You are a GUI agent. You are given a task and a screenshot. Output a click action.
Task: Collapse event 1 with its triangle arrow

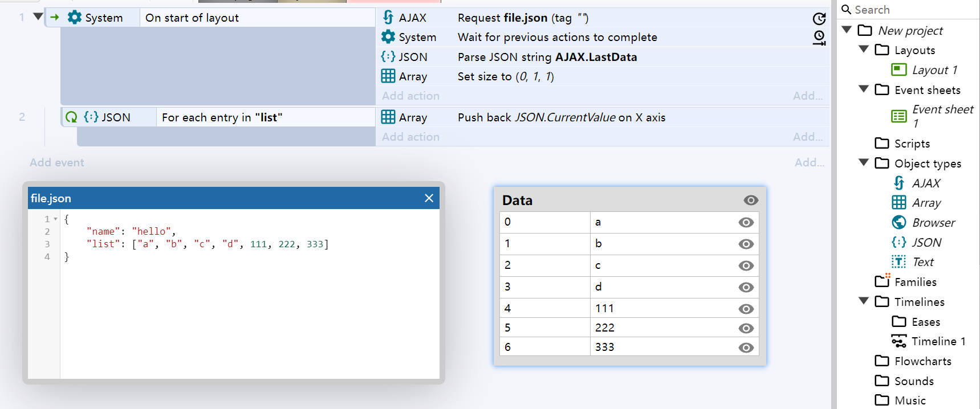tap(38, 17)
